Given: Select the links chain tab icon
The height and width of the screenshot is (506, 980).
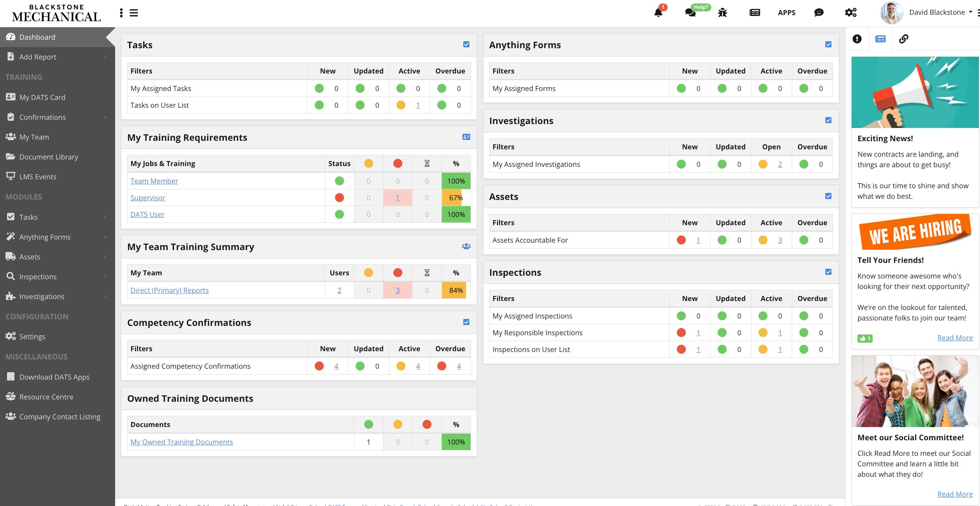Looking at the screenshot, I should click(x=904, y=39).
